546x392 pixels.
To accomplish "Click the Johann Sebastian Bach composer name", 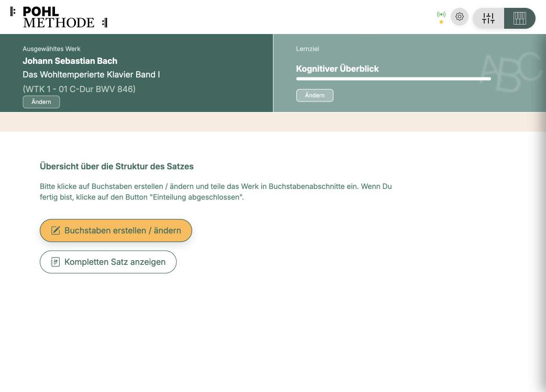I will point(70,61).
